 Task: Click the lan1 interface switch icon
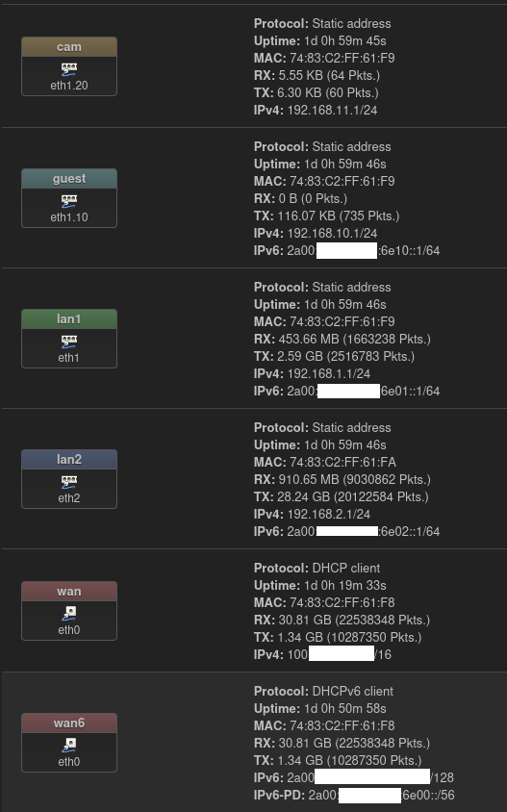tap(69, 342)
